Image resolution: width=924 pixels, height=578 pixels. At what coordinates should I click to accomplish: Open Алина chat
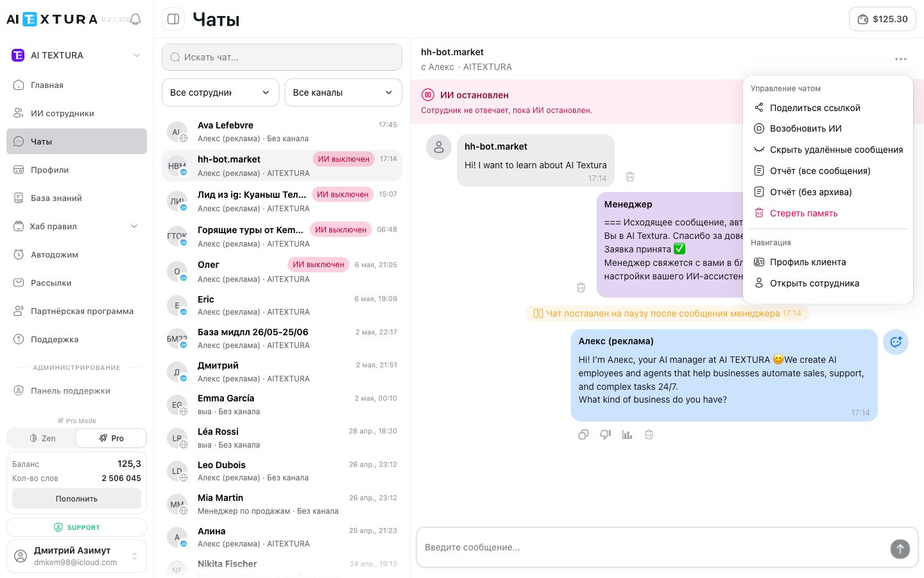coord(282,537)
